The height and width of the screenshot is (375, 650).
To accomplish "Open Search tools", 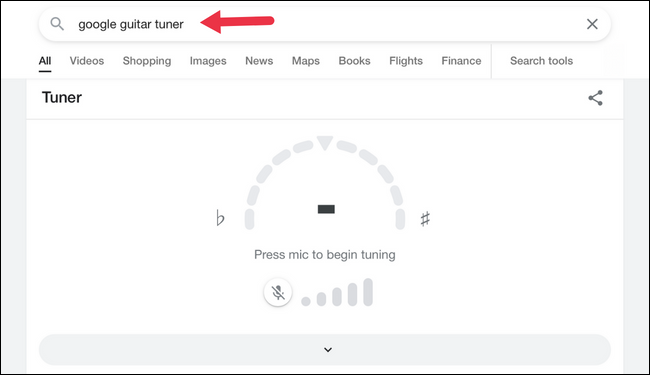I will tap(541, 61).
